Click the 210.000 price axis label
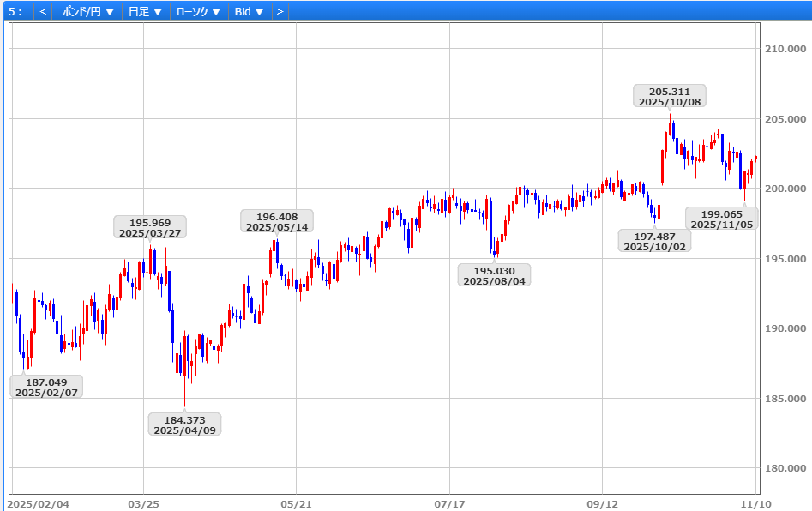Viewport: 812px width, 511px height. pyautogui.click(x=784, y=49)
